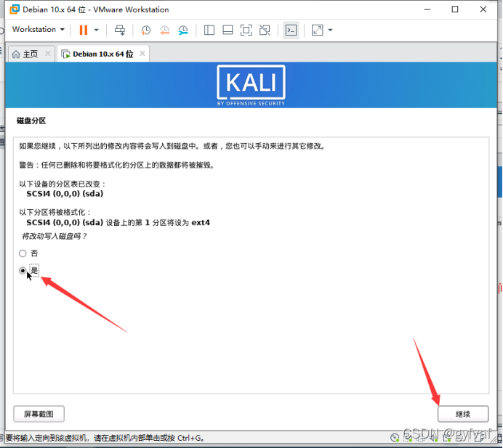Open the Workstation menu dropdown
The image size is (503, 448).
point(39,30)
